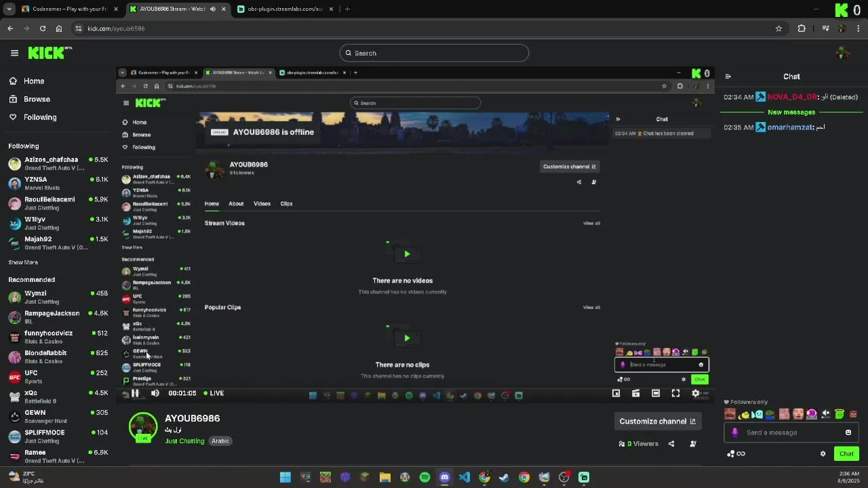Open funnyhoodvidz recommended channel
Image resolution: width=868 pixels, height=488 pixels.
point(58,337)
